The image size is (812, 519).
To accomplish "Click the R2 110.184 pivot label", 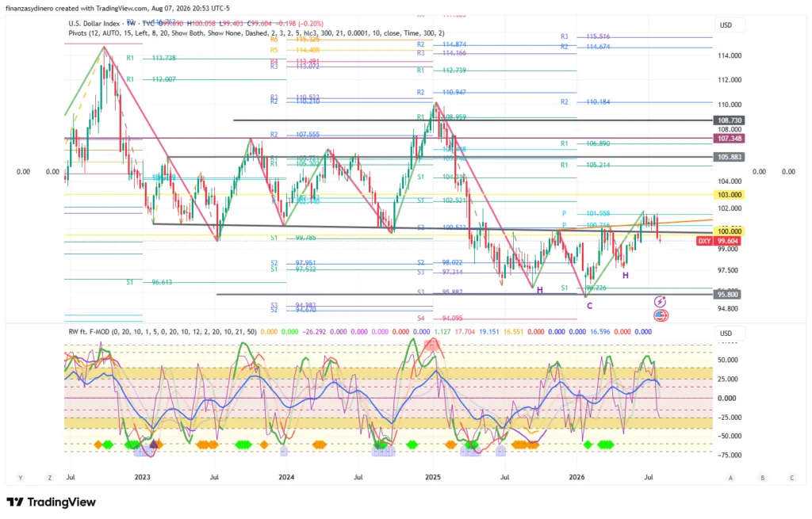I will tap(585, 102).
